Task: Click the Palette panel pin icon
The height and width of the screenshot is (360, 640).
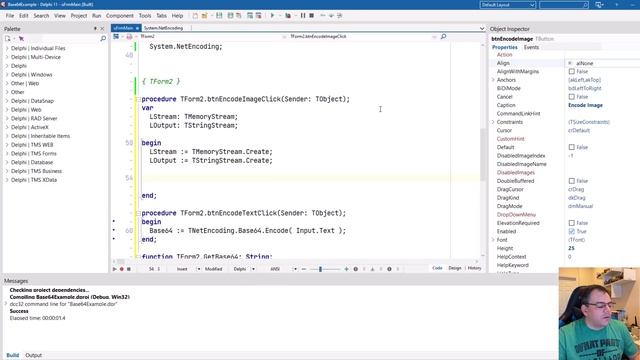Action: tap(95, 29)
